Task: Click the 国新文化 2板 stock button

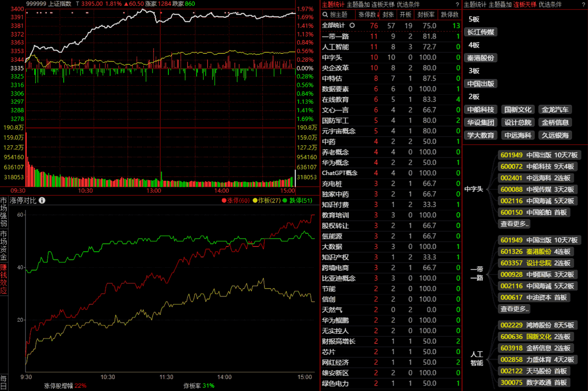Action: click(x=518, y=110)
